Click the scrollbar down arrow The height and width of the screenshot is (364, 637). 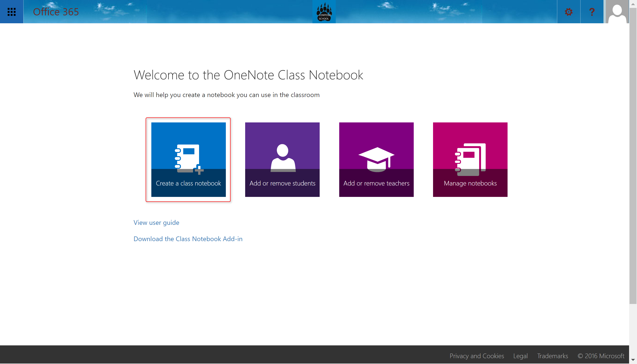pos(633,360)
